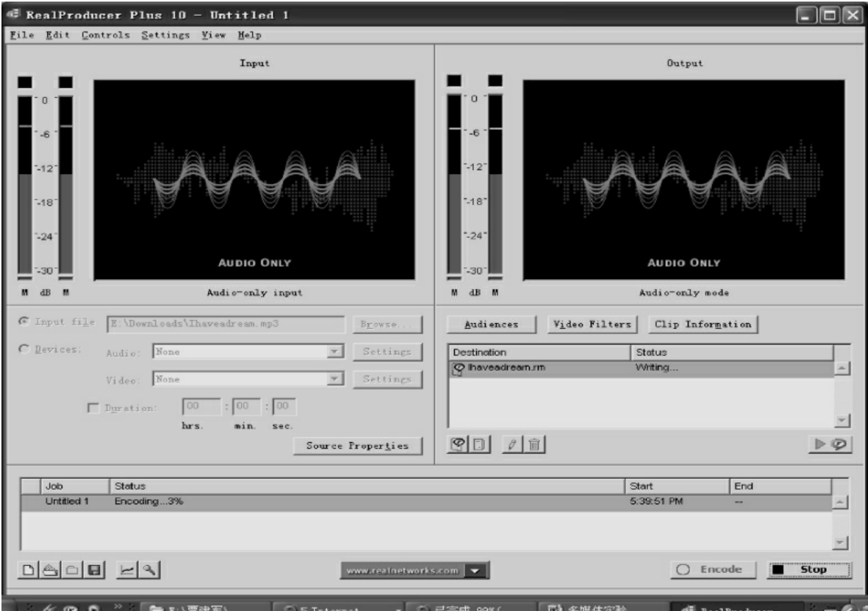Select the Devices radio button
The width and height of the screenshot is (868, 611).
[26, 351]
